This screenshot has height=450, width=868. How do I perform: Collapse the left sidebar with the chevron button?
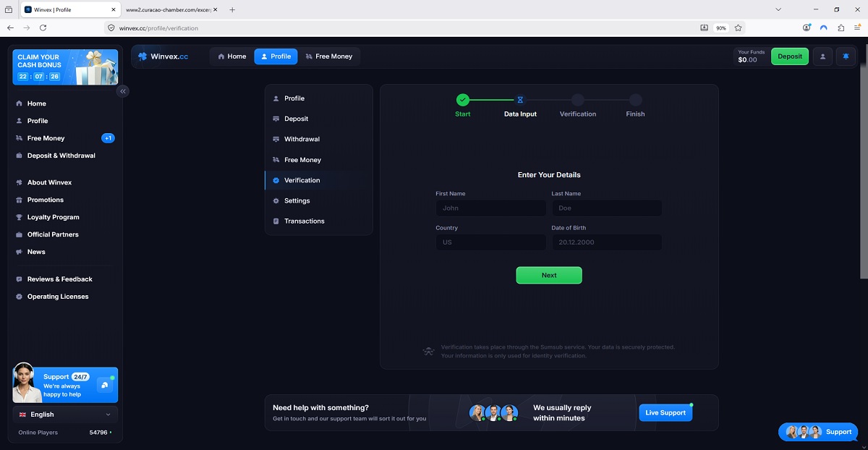point(123,91)
